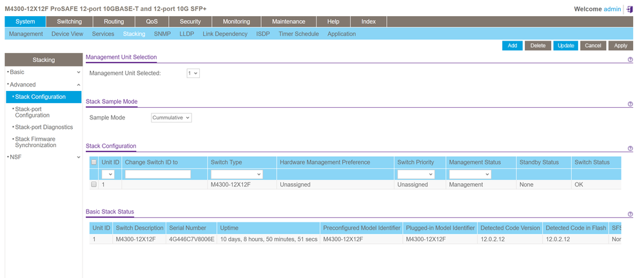Open the Management Status dropdown
The width and height of the screenshot is (644, 278).
[x=470, y=174]
